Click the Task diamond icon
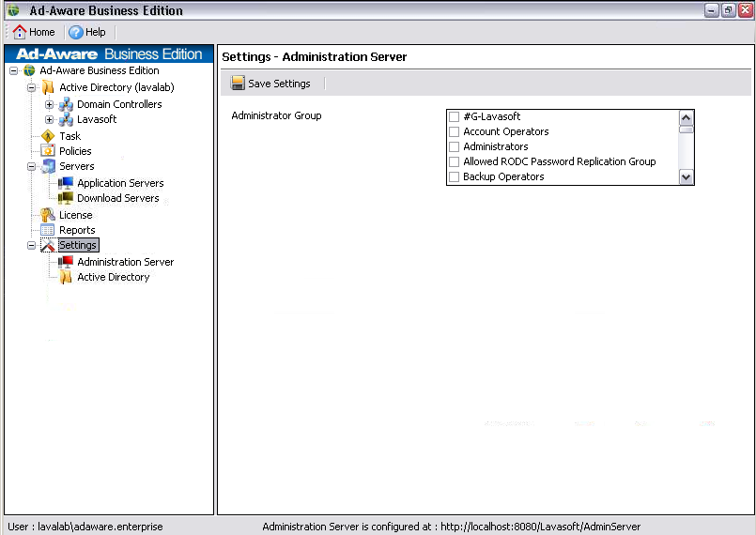The image size is (756, 535). 48,136
